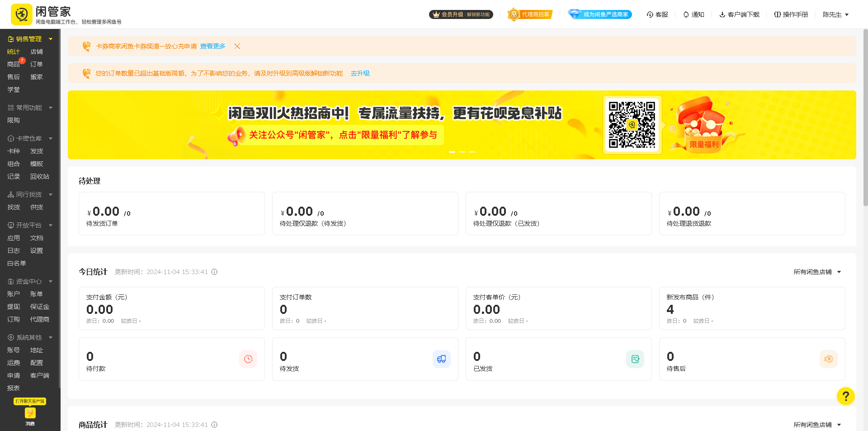The height and width of the screenshot is (431, 868).
Task: Click the 闲管家 logo icon
Action: [x=21, y=14]
